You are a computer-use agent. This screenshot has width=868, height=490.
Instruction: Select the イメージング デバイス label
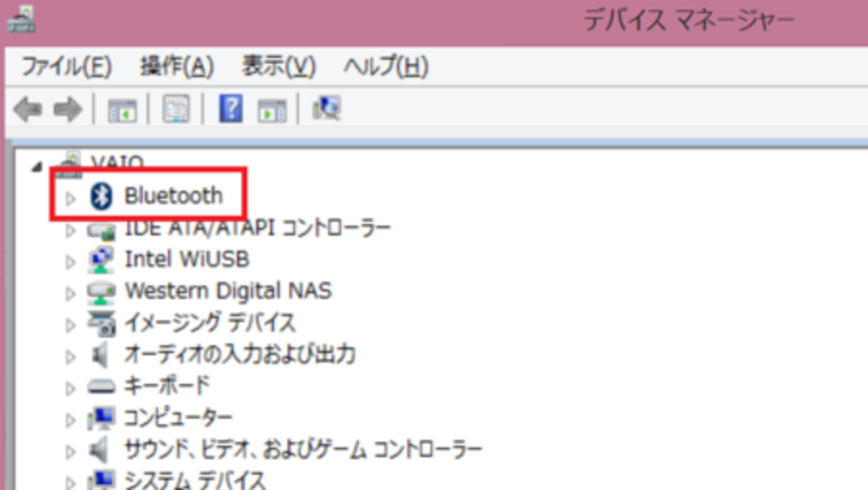(210, 322)
